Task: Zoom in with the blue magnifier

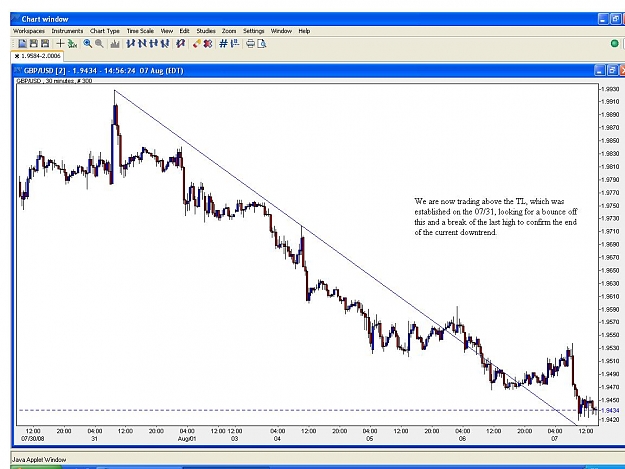Action: [87, 44]
